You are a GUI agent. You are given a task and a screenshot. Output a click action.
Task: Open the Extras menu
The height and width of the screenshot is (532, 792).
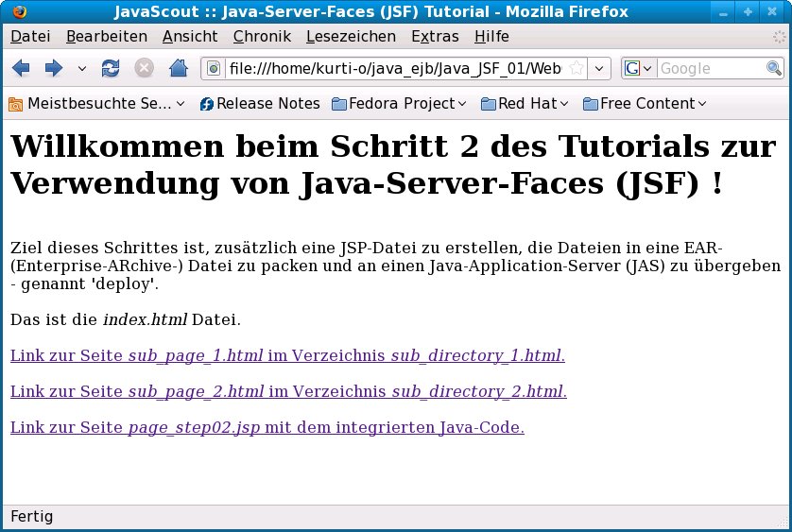click(x=435, y=37)
